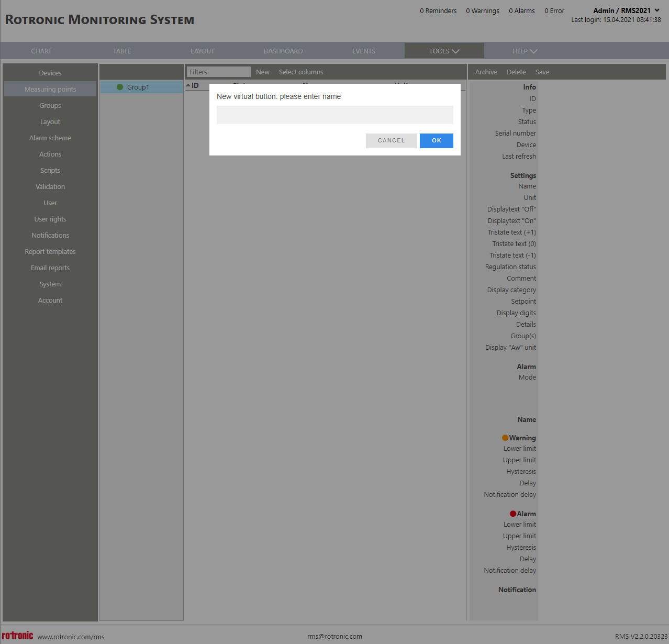
Task: Click the 0 Error indicator
Action: pyautogui.click(x=554, y=10)
